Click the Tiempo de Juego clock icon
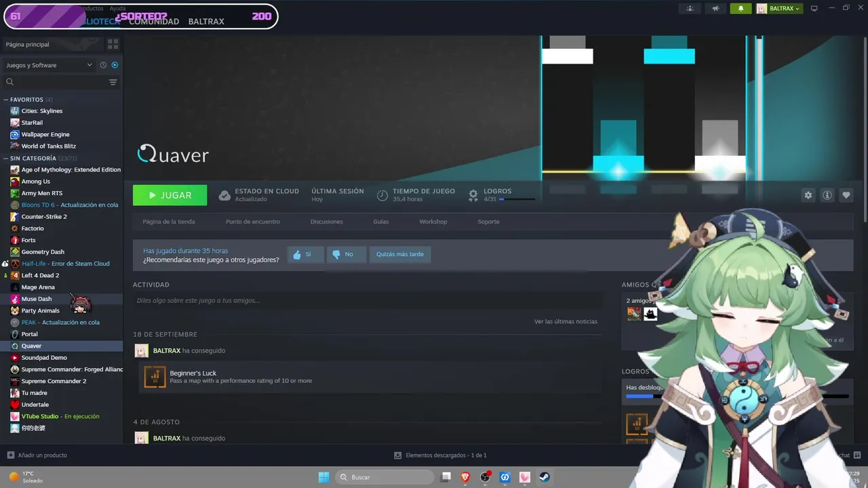The height and width of the screenshot is (488, 868). 382,195
